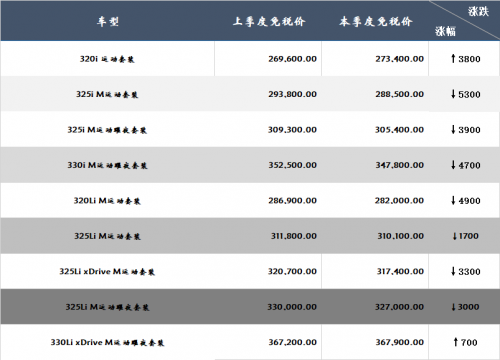Click the down arrow beside 3900
The height and width of the screenshot is (360, 500).
tap(453, 129)
